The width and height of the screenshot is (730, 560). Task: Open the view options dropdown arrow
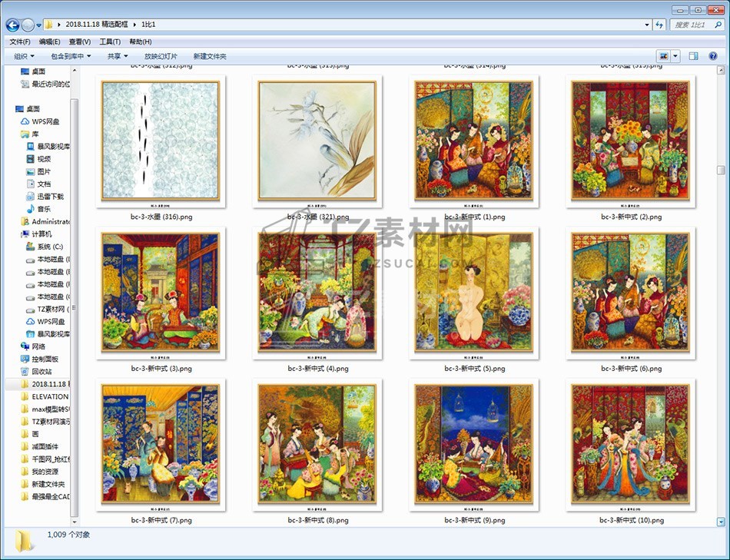(675, 56)
